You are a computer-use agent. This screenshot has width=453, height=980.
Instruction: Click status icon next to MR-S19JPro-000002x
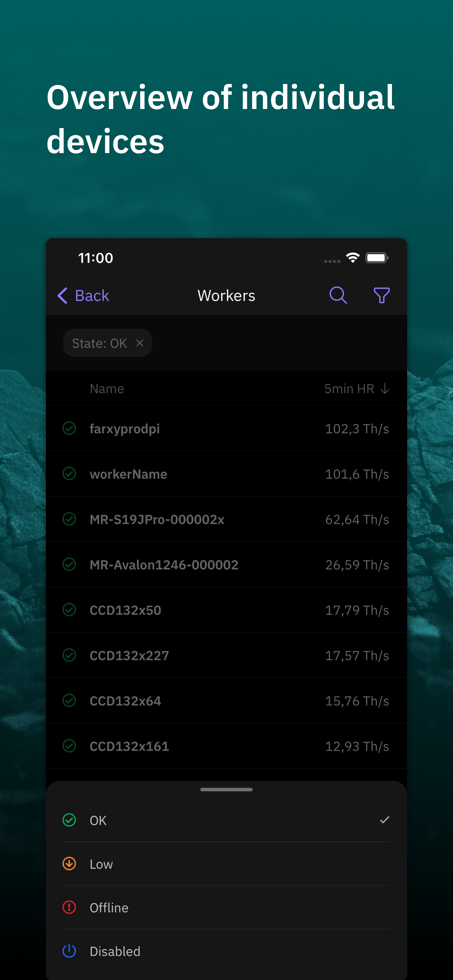pos(69,519)
